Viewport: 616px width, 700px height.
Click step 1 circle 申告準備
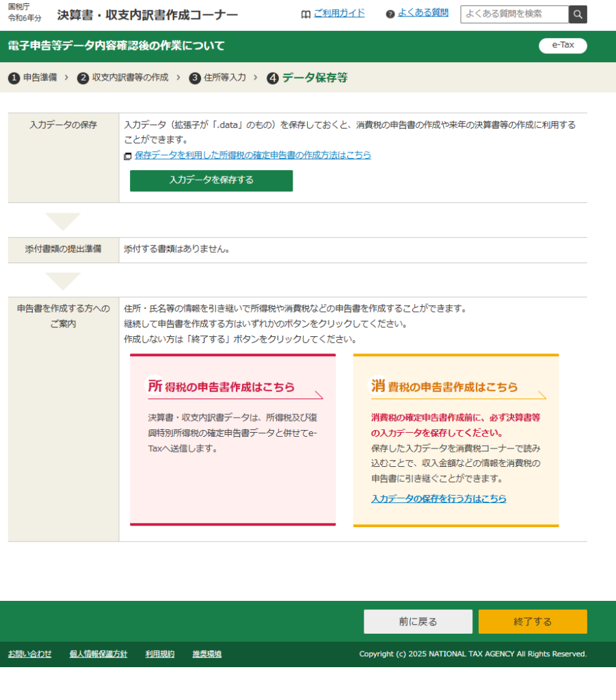click(14, 78)
